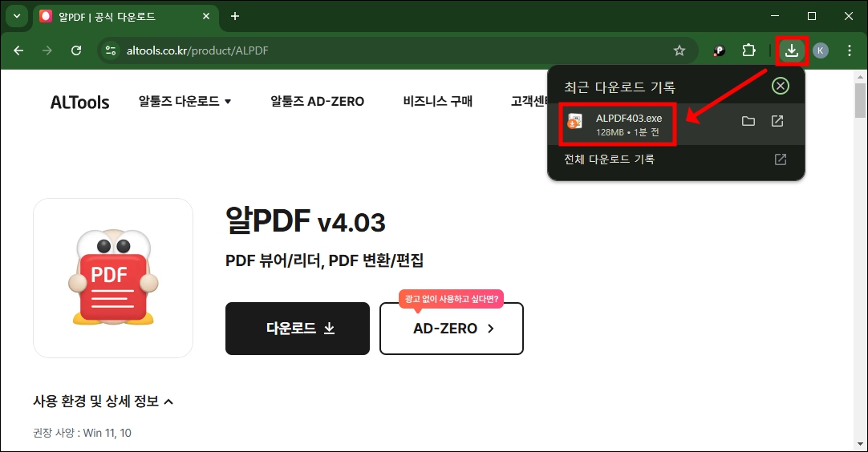Viewport: 868px width, 452px height.
Task: Open the tab search chevron in title bar
Action: (x=17, y=16)
